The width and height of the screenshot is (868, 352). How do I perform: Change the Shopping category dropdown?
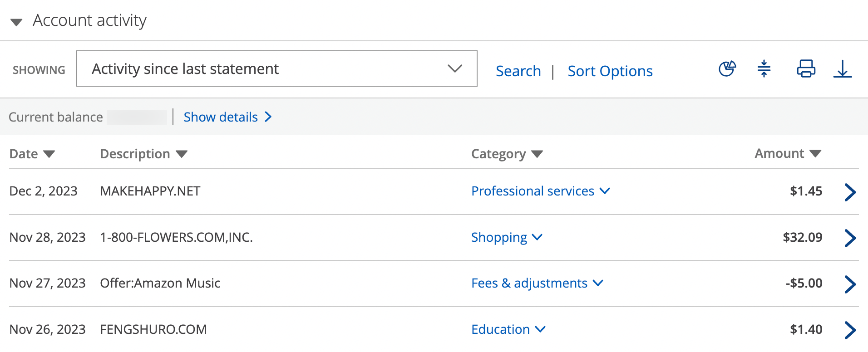click(x=507, y=237)
